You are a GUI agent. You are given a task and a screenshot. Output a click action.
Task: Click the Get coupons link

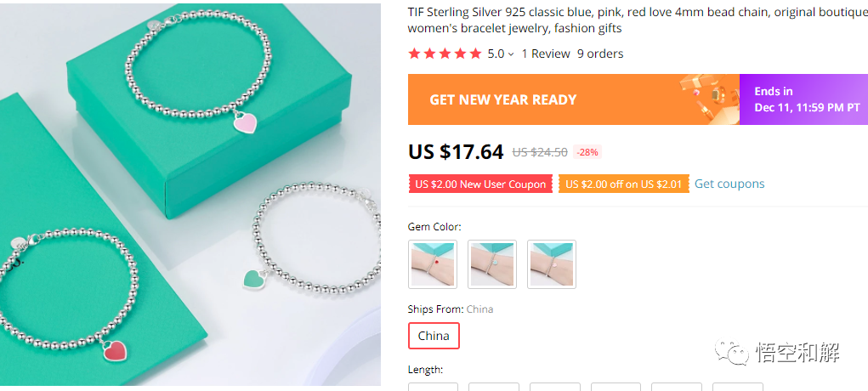coord(729,184)
